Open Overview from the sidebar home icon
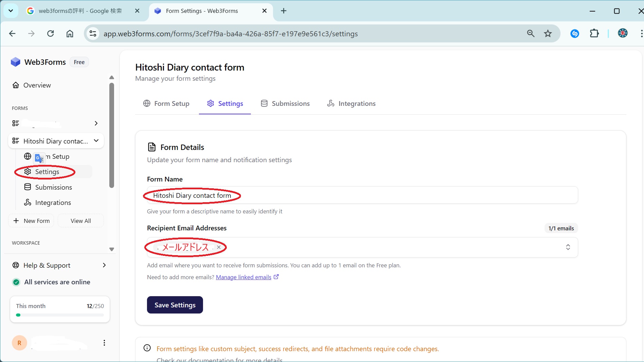Image resolution: width=644 pixels, height=362 pixels. click(x=16, y=85)
